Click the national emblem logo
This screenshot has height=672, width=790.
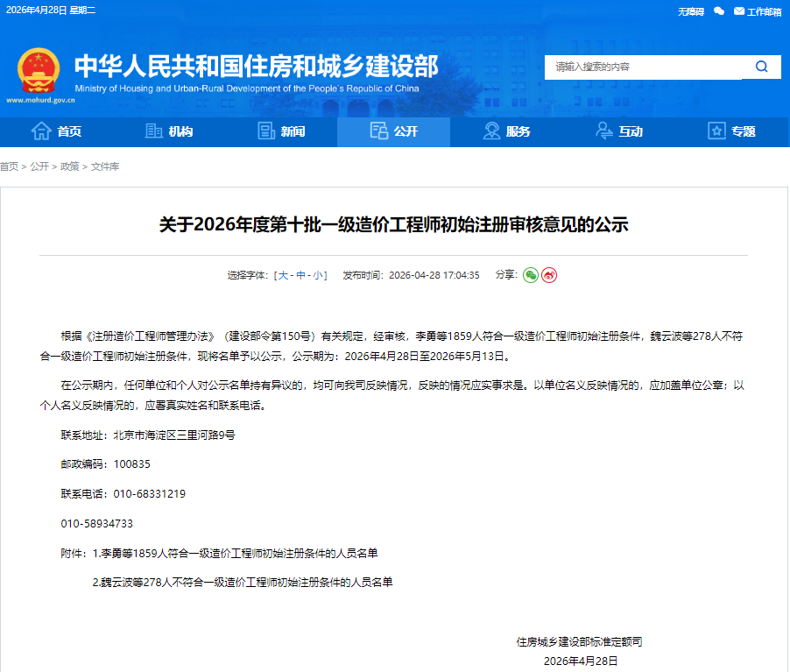(39, 71)
